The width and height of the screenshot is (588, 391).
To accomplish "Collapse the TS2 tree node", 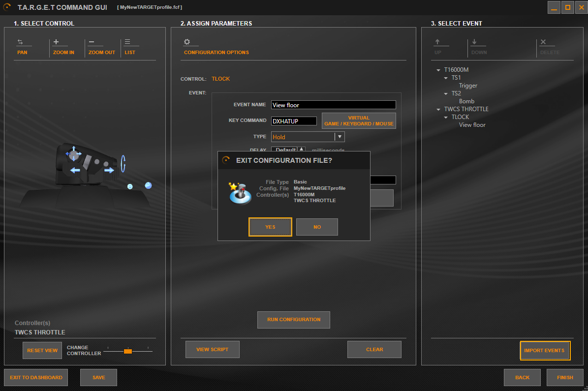I will [x=445, y=94].
